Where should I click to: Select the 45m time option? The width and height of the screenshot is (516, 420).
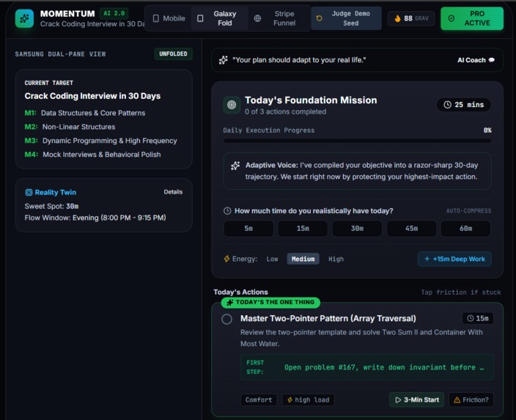tap(411, 229)
